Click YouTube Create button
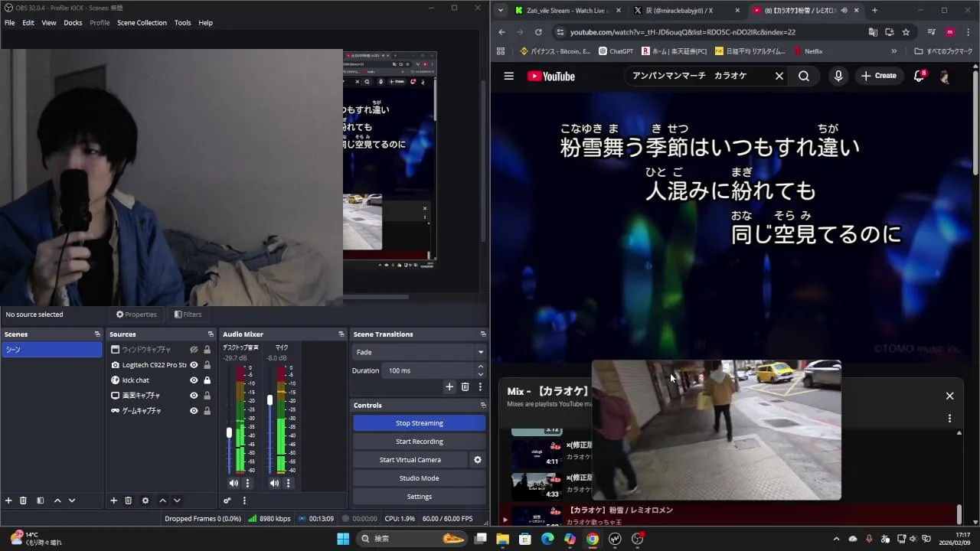Screen dimensions: 980x551 point(878,76)
